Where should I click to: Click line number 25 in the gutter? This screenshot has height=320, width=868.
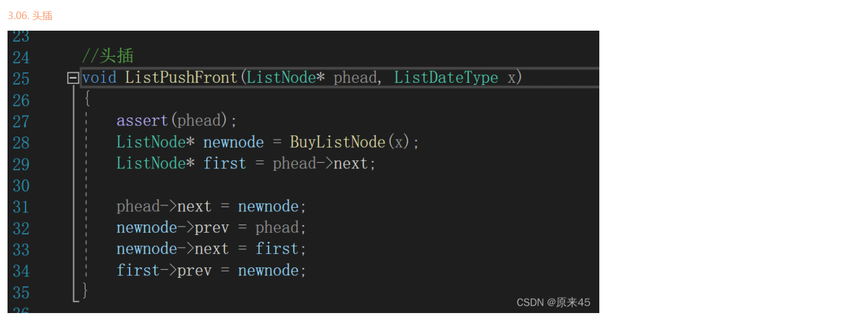pos(21,78)
